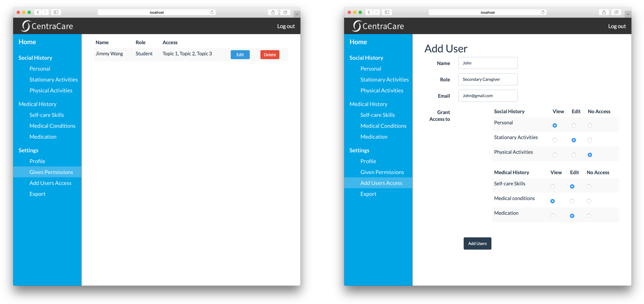Image resolution: width=644 pixels, height=304 pixels.
Task: Click show tabs icon in right window
Action: (x=616, y=12)
